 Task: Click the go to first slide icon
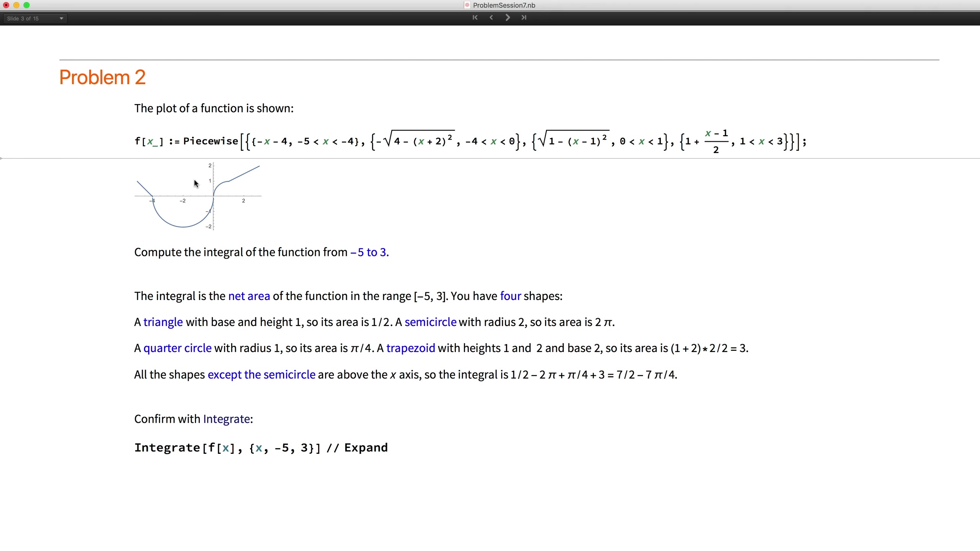point(475,18)
